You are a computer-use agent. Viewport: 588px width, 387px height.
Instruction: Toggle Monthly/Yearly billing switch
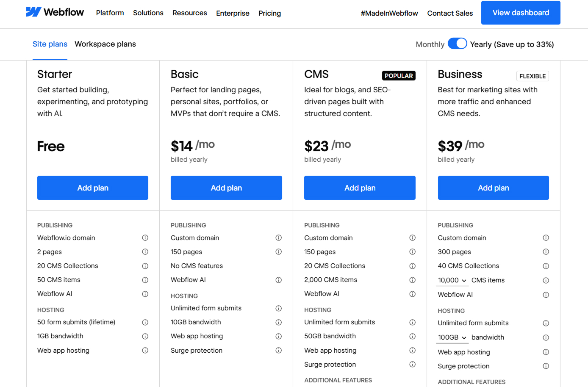coord(458,44)
